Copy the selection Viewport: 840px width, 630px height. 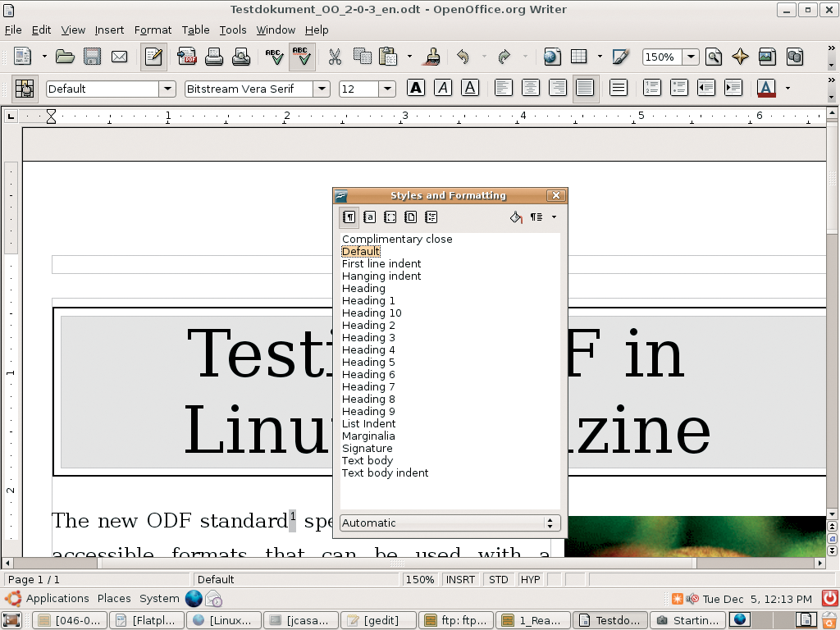362,57
